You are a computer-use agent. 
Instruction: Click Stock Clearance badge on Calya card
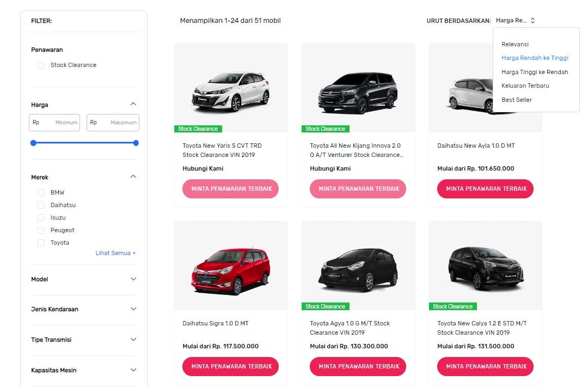pos(452,306)
